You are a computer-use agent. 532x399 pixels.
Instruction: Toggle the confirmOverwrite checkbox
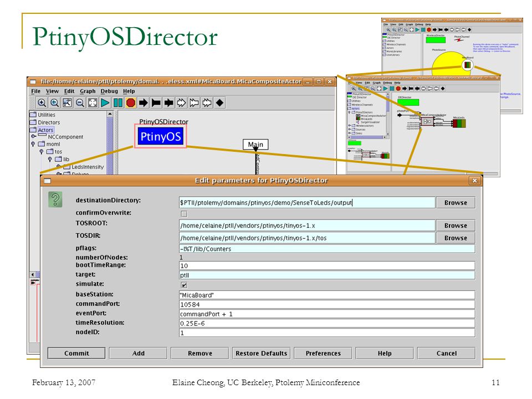click(x=184, y=214)
